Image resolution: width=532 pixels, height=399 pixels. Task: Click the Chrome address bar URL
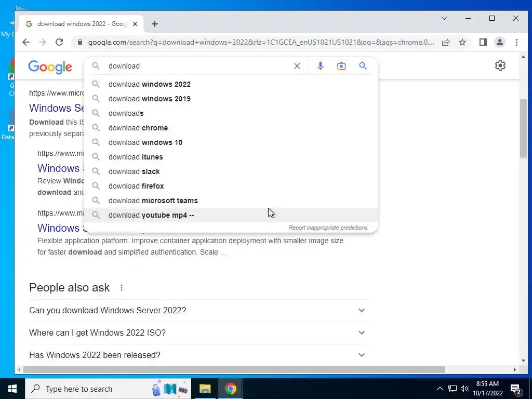[261, 42]
